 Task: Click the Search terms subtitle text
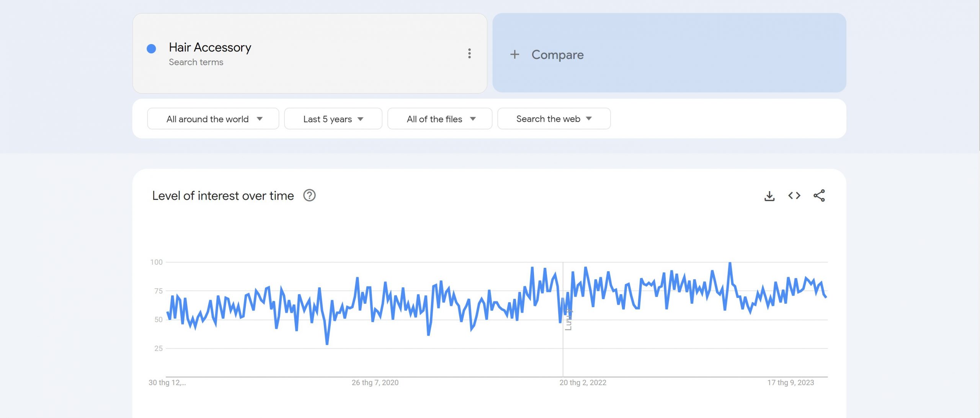[196, 62]
